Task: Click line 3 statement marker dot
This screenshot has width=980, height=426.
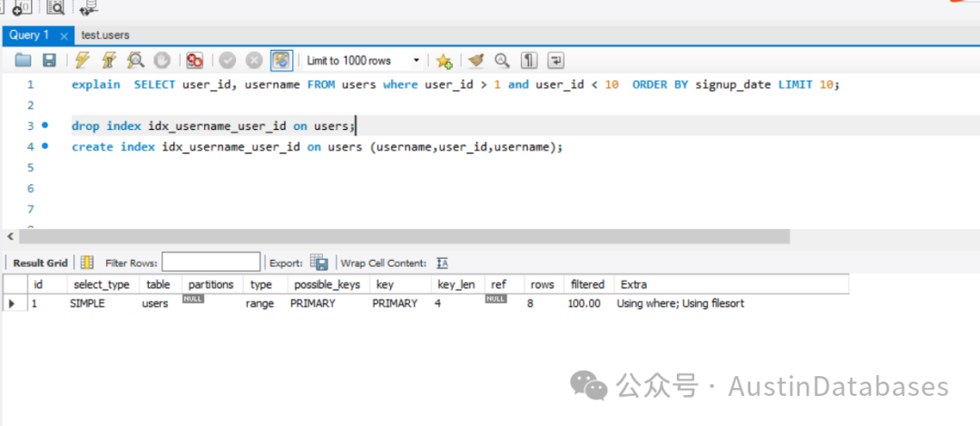Action: [44, 125]
